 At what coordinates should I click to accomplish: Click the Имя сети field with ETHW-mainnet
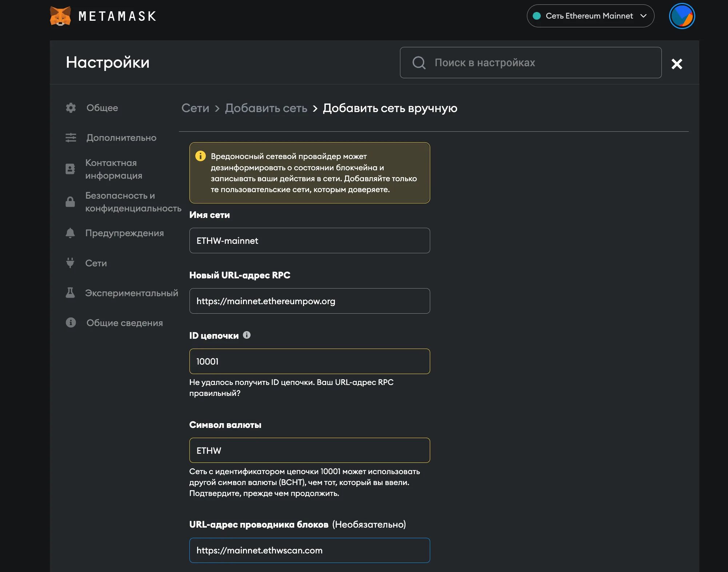click(309, 241)
